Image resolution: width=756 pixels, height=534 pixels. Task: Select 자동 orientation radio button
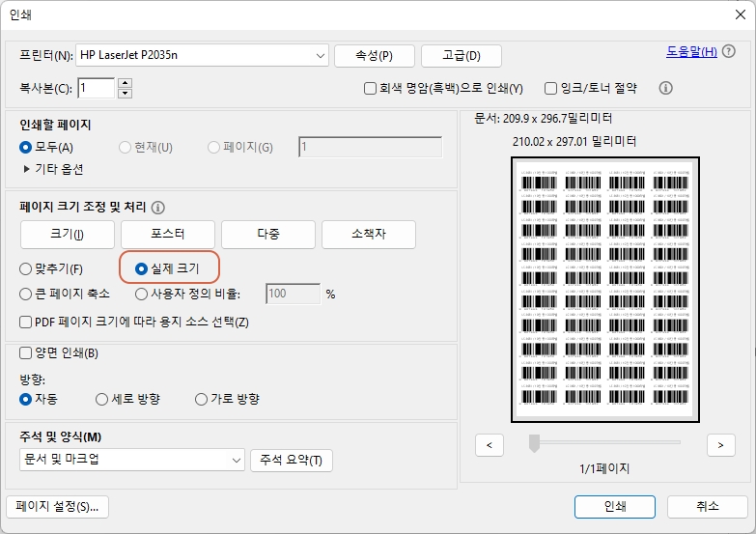pyautogui.click(x=25, y=400)
